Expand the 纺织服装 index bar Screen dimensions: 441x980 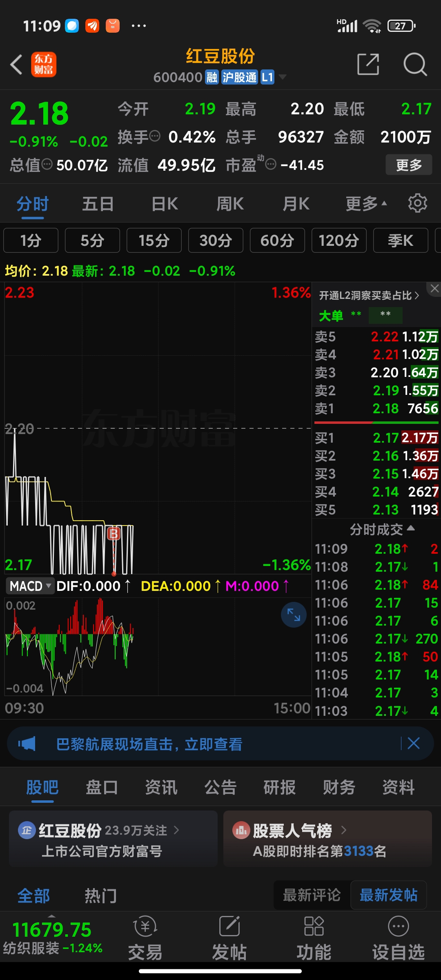pyautogui.click(x=51, y=916)
